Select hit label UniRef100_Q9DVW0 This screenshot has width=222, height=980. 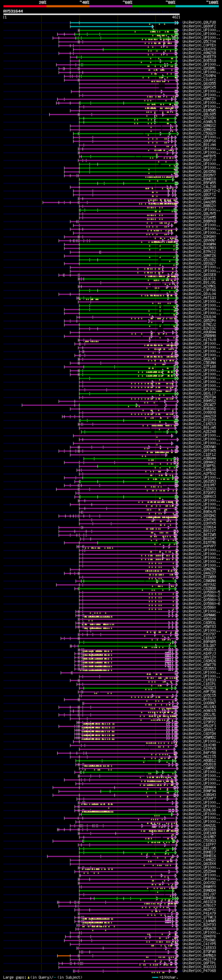pos(199,447)
